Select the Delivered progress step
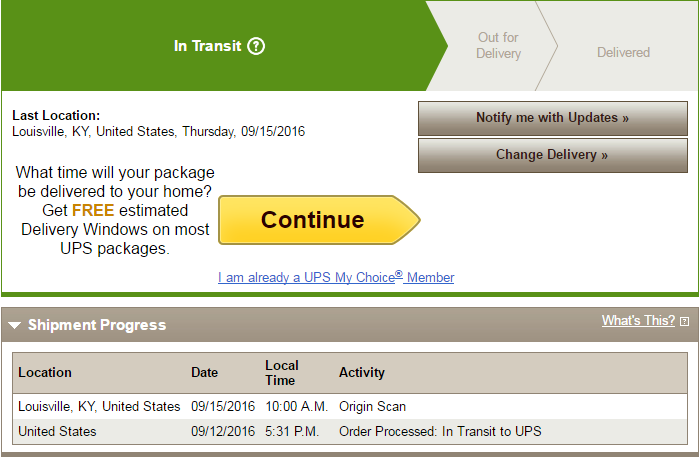The width and height of the screenshot is (699, 458). coord(623,52)
